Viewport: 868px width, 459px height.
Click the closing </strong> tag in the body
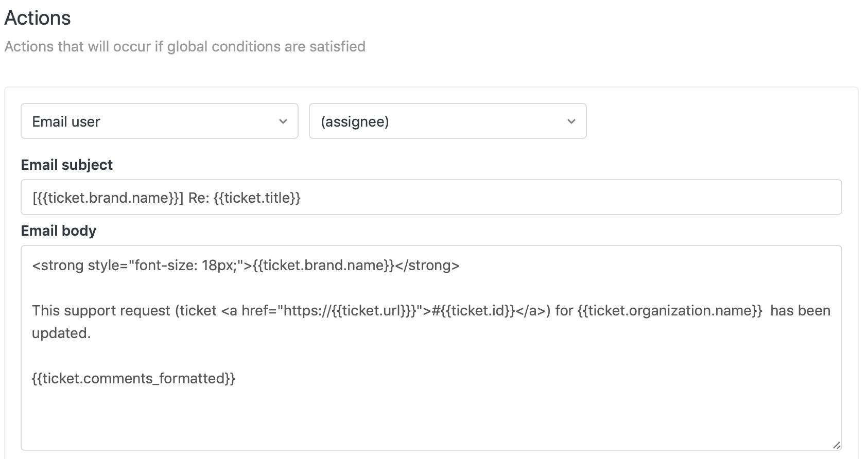tap(427, 266)
